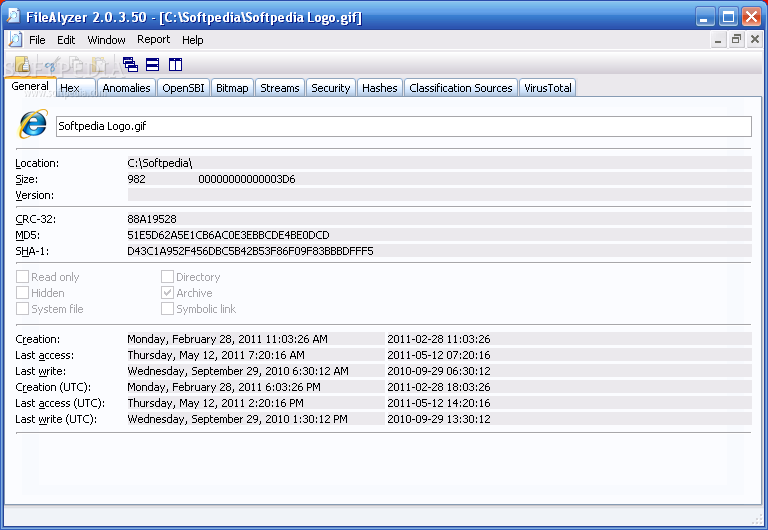
Task: Switch to the Security tab
Action: point(331,88)
